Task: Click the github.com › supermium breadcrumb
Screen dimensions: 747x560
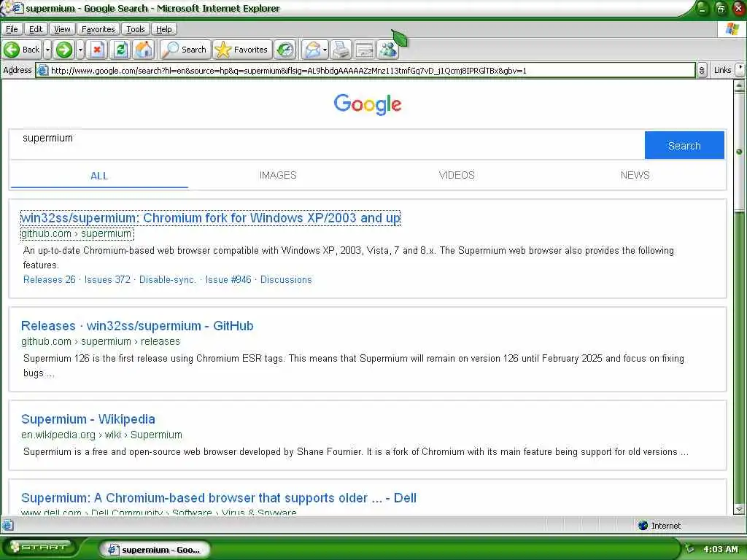Action: tap(77, 234)
